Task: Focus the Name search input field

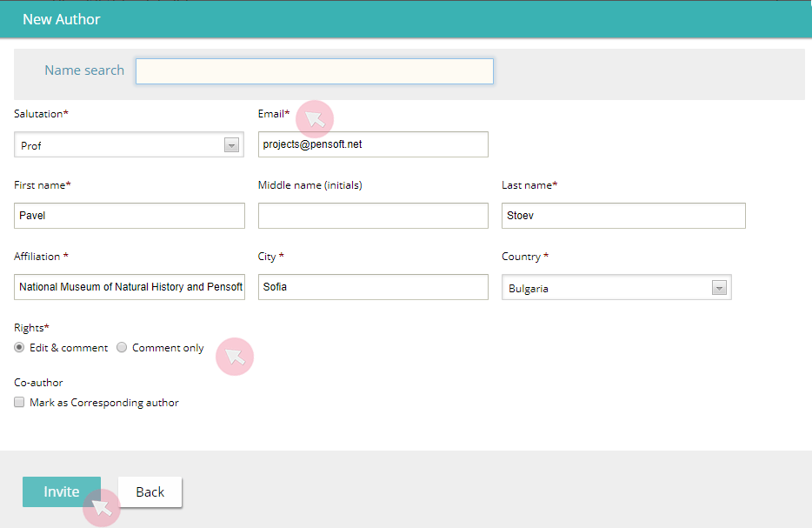Action: coord(315,71)
